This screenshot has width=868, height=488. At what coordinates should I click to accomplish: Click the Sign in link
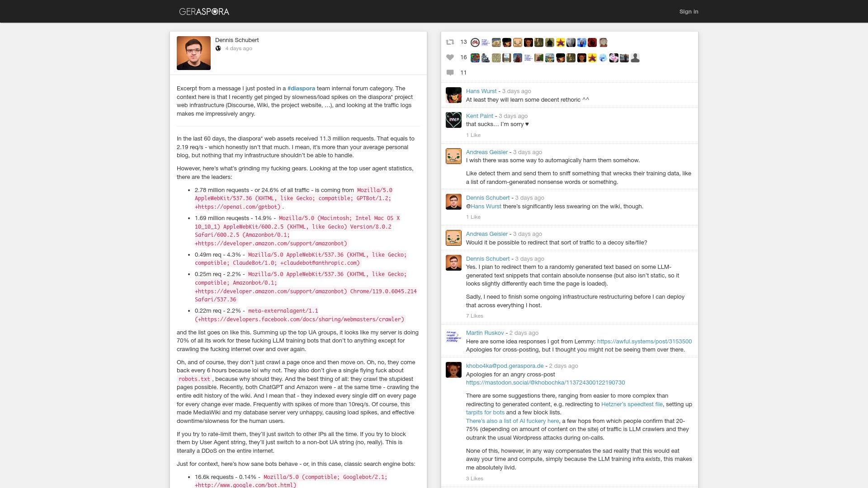point(689,12)
